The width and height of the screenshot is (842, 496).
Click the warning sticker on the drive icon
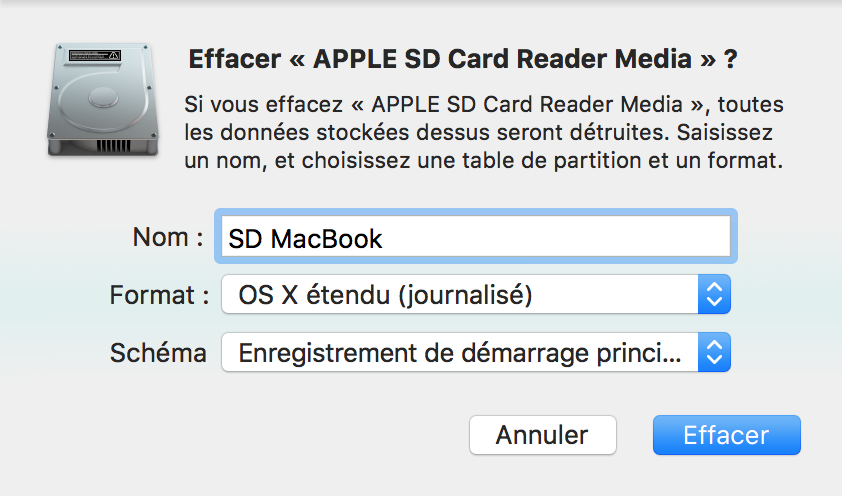point(95,55)
